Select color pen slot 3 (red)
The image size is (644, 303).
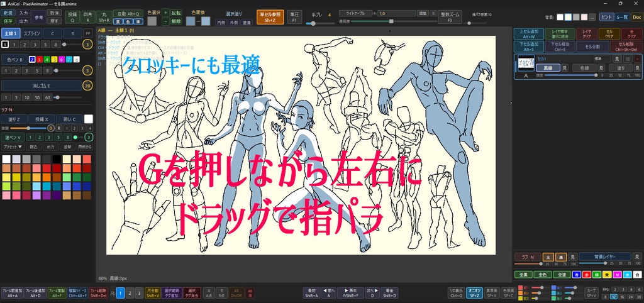[x=40, y=60]
